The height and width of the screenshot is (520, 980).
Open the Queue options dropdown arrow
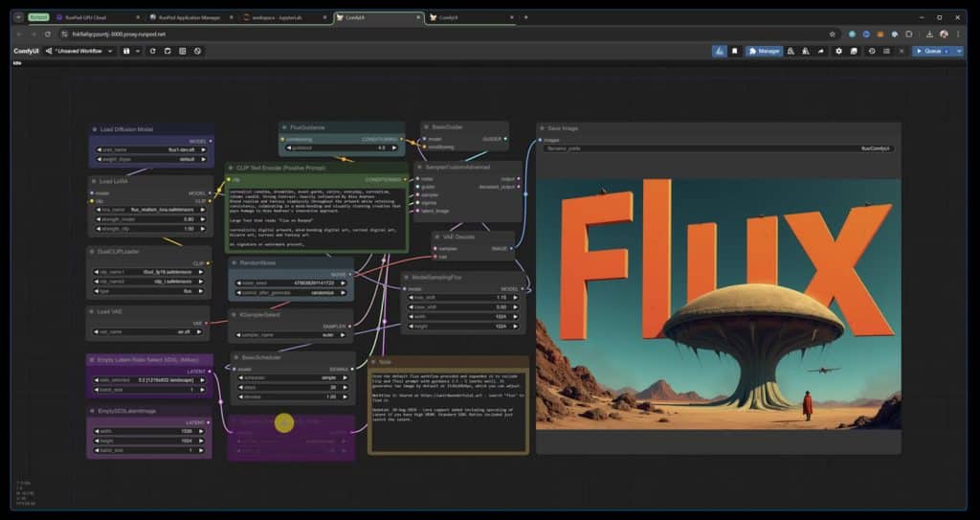[959, 52]
